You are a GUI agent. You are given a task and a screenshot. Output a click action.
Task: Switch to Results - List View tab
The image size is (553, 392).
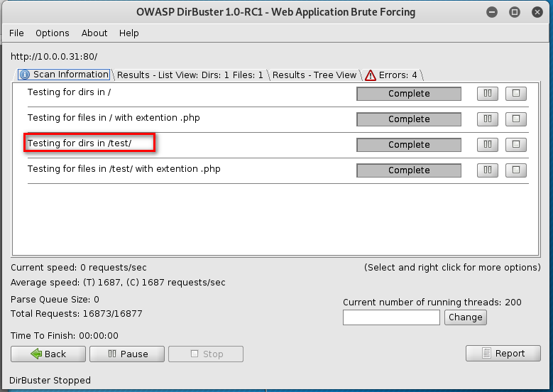[x=190, y=75]
